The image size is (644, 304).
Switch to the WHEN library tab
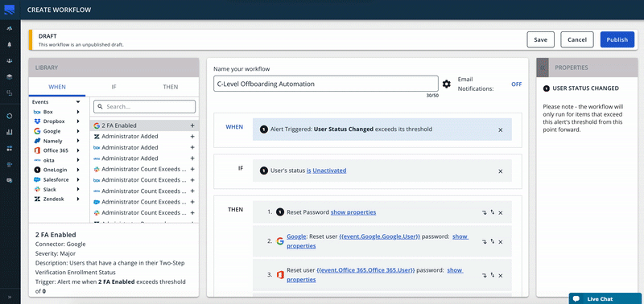click(57, 87)
